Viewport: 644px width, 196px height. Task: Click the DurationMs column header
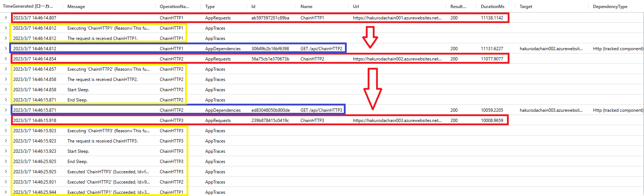[x=493, y=7]
